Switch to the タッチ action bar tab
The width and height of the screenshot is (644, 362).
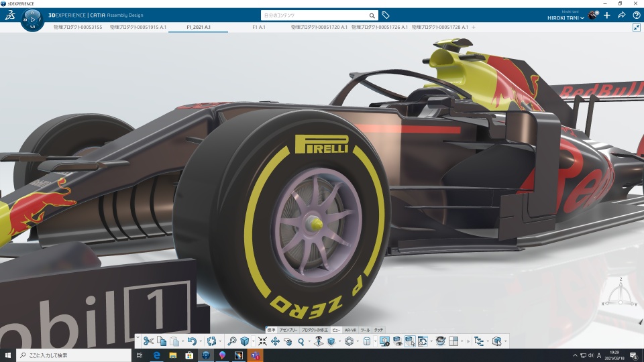pos(378,330)
